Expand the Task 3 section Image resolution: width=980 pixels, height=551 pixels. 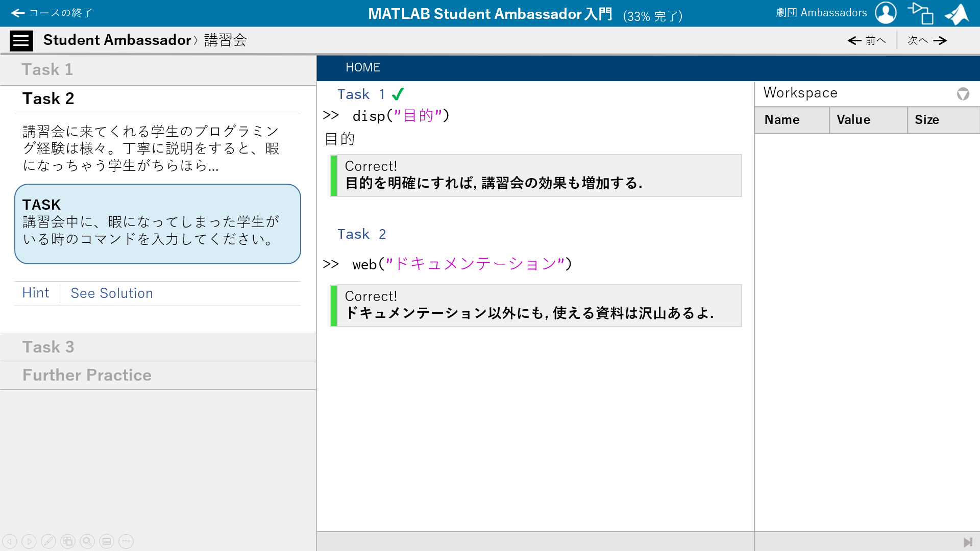coord(48,347)
